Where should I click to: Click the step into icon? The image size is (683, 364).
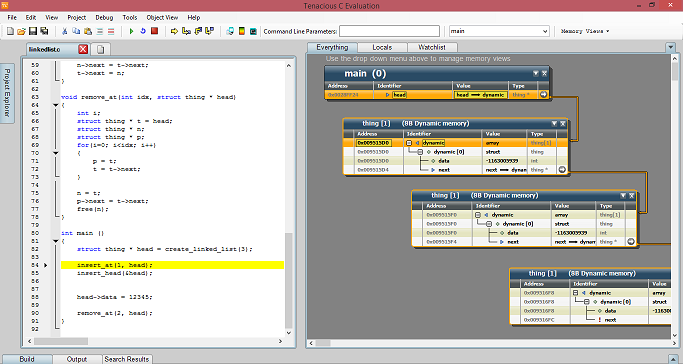click(x=186, y=31)
